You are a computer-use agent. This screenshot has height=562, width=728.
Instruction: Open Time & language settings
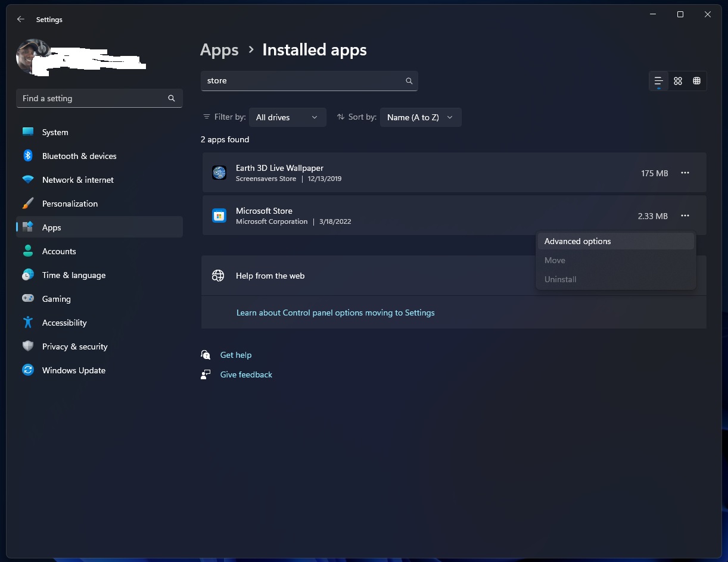click(x=99, y=275)
